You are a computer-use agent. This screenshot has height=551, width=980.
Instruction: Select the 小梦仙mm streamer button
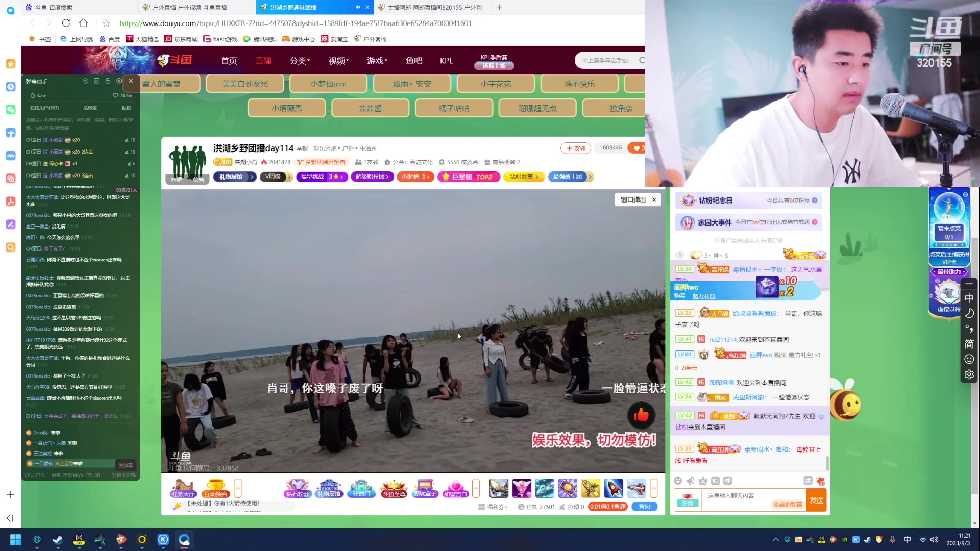[328, 84]
